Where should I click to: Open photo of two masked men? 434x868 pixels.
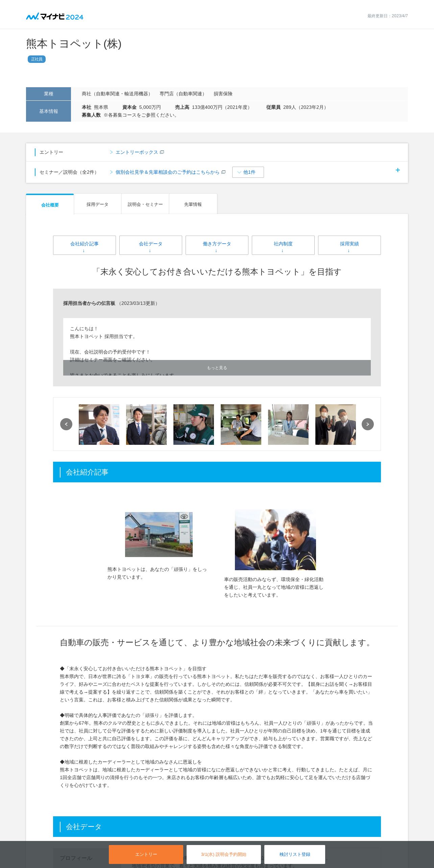pos(336,425)
